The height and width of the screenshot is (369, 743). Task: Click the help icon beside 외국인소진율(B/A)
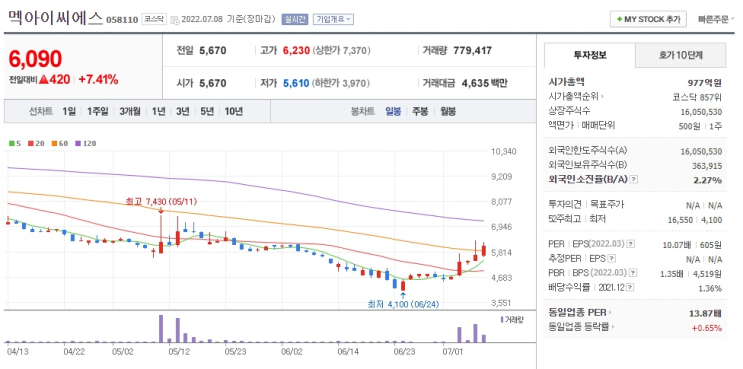click(x=635, y=180)
